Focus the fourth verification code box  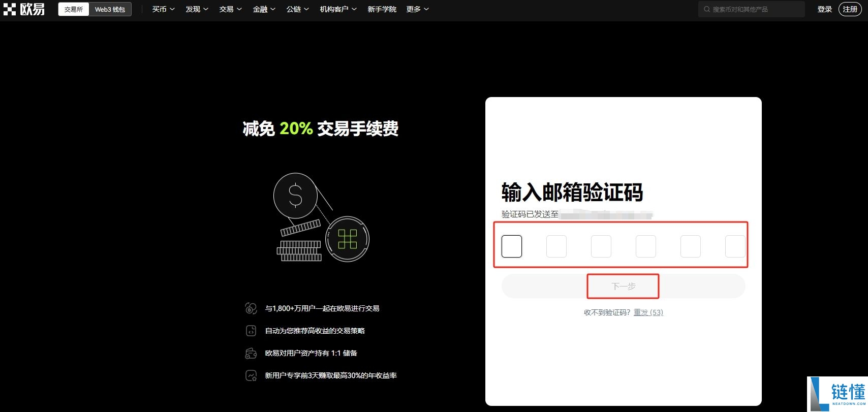click(x=646, y=246)
